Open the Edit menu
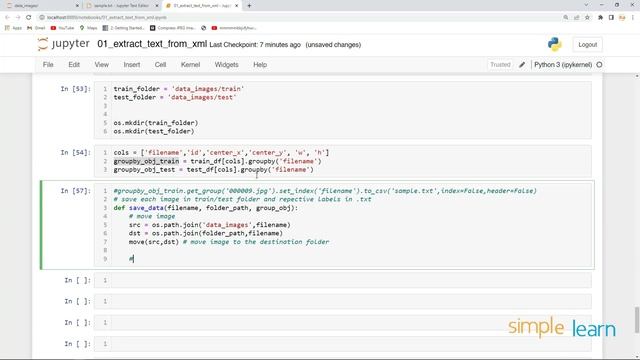 [74, 65]
